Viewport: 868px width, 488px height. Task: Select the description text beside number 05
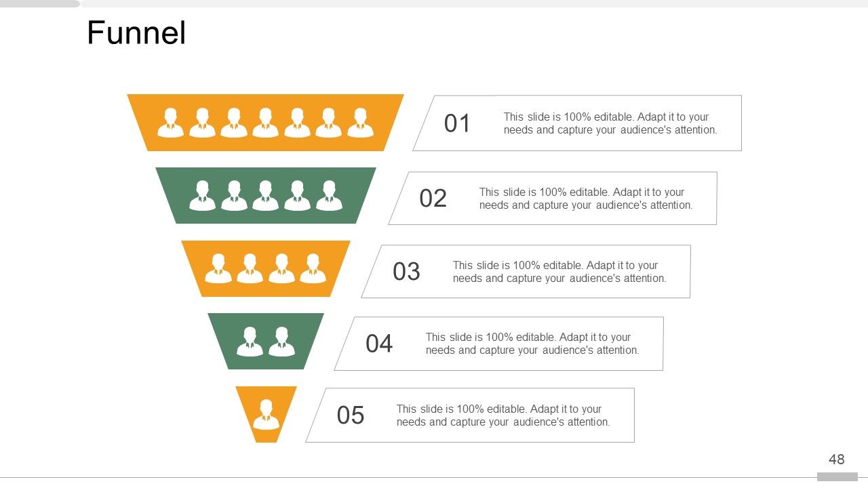tap(502, 415)
